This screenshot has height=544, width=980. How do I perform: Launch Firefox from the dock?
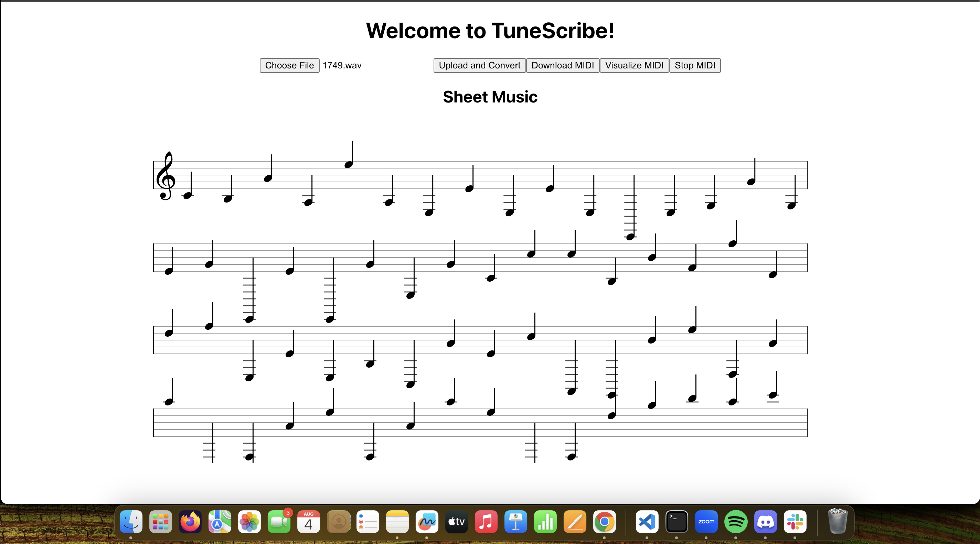[x=190, y=522]
